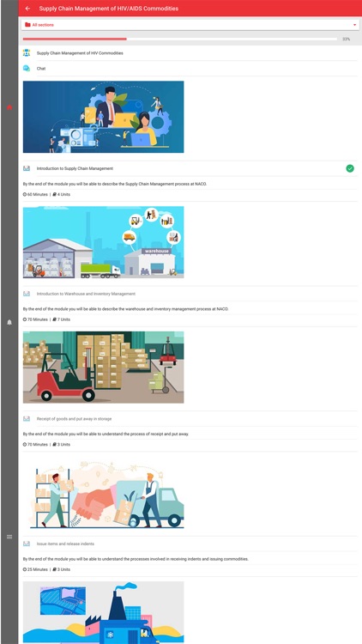Open Introduction to Supply Chain Management module
This screenshot has height=644, width=362.
tap(75, 168)
